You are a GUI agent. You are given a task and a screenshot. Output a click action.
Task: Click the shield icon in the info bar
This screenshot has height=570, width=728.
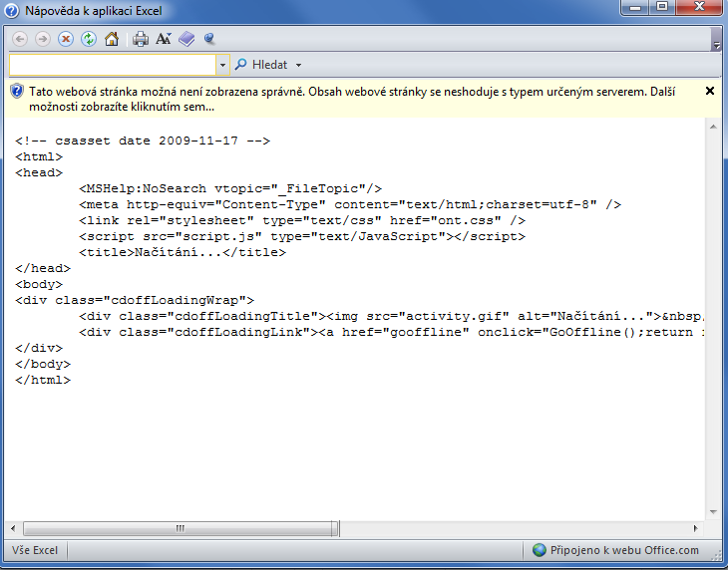[x=17, y=91]
